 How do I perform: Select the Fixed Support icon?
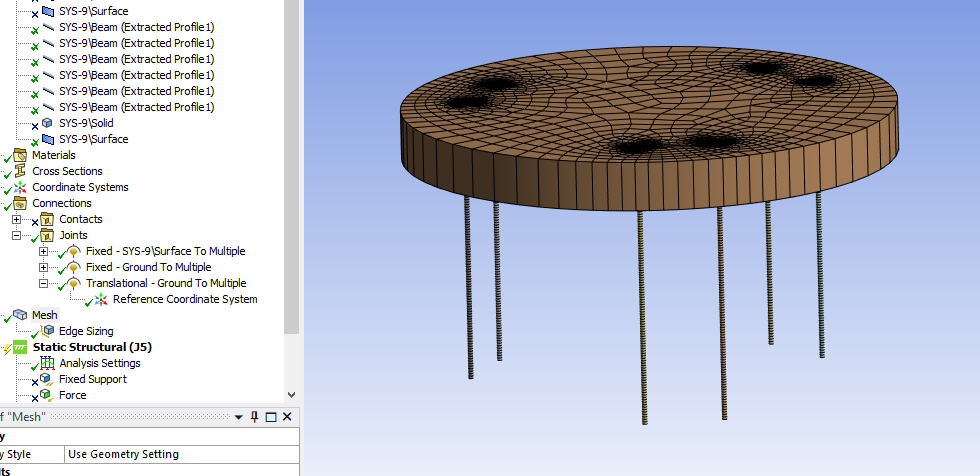pos(47,379)
